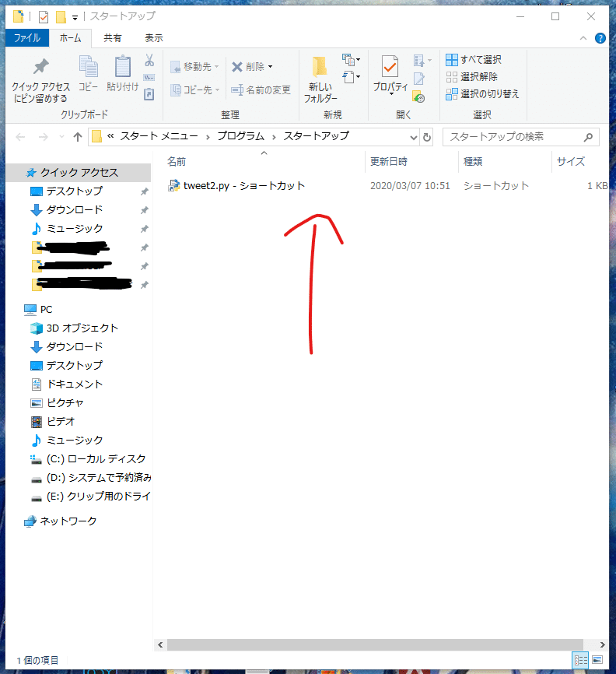Click プログラム in address path

click(x=240, y=136)
